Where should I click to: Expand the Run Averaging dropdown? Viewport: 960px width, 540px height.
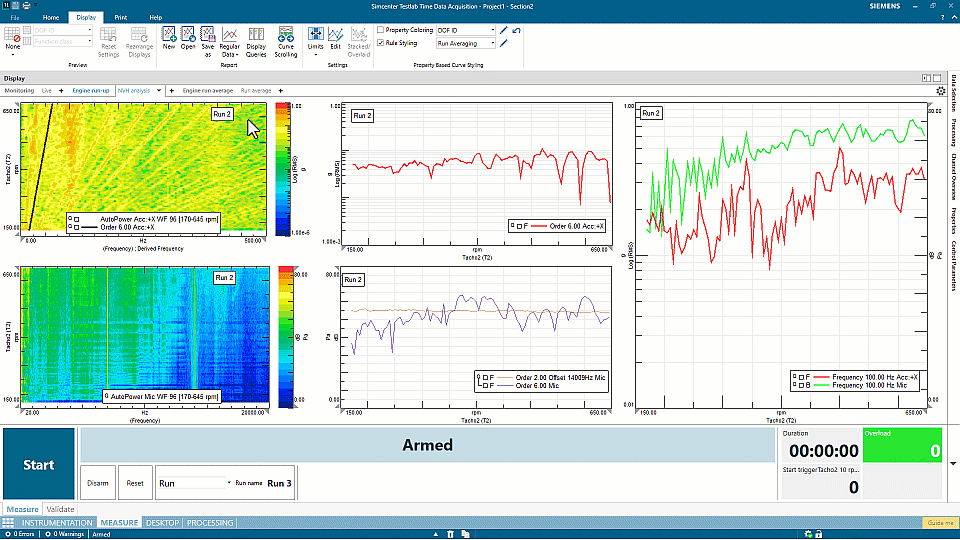pyautogui.click(x=466, y=43)
